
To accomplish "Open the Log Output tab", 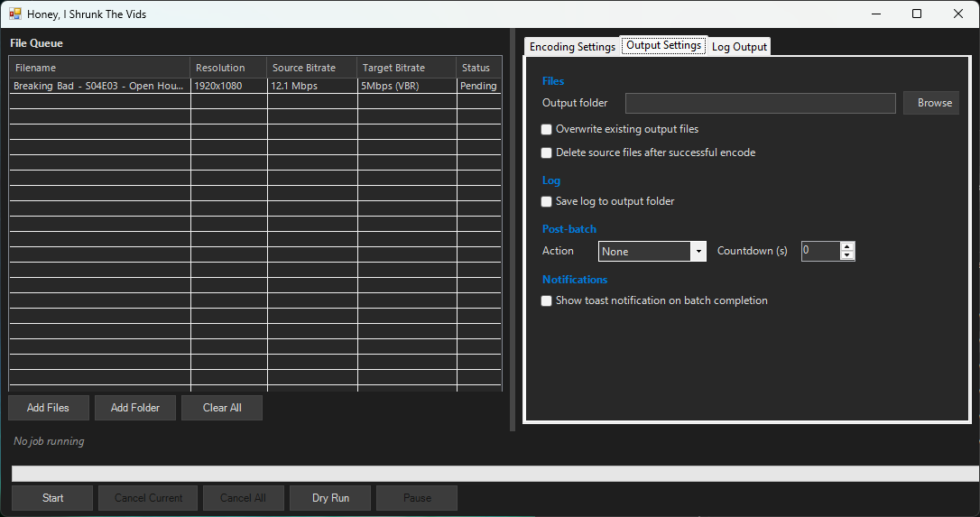I will pos(739,47).
